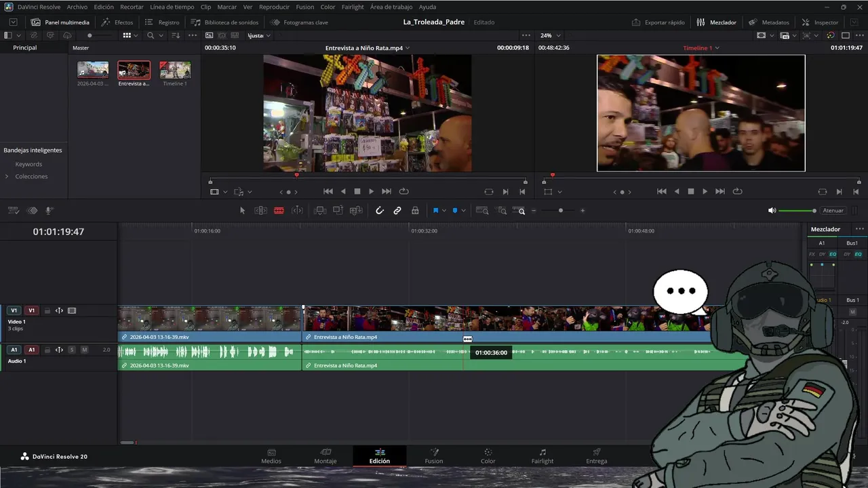Adjust the timeline zoom slider

pyautogui.click(x=560, y=211)
